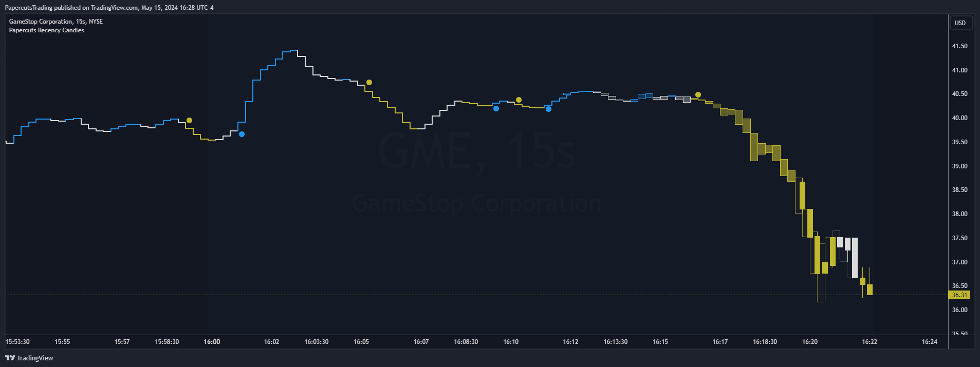This screenshot has width=980, height=367.
Task: Click the 37.50 price axis label
Action: click(x=959, y=238)
